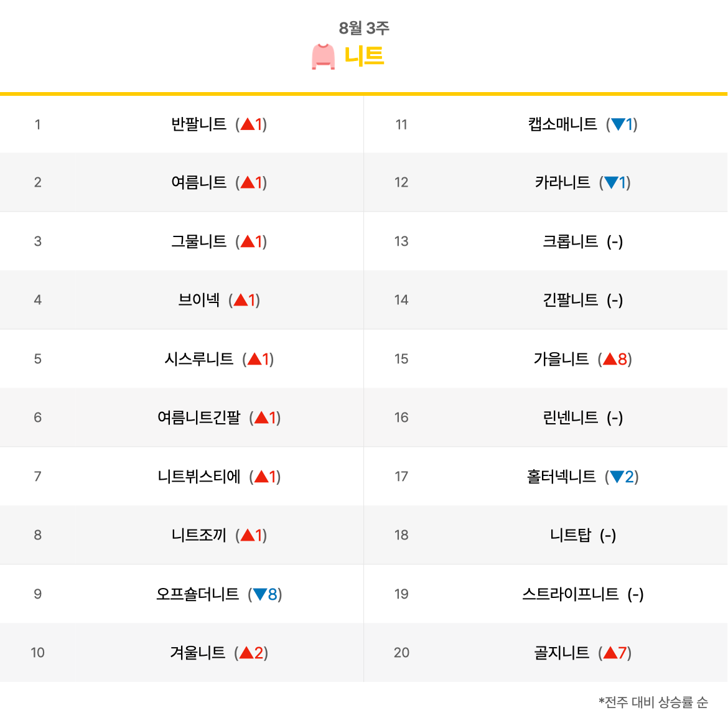Click the 여름니트긴팔 keyword

198,418
